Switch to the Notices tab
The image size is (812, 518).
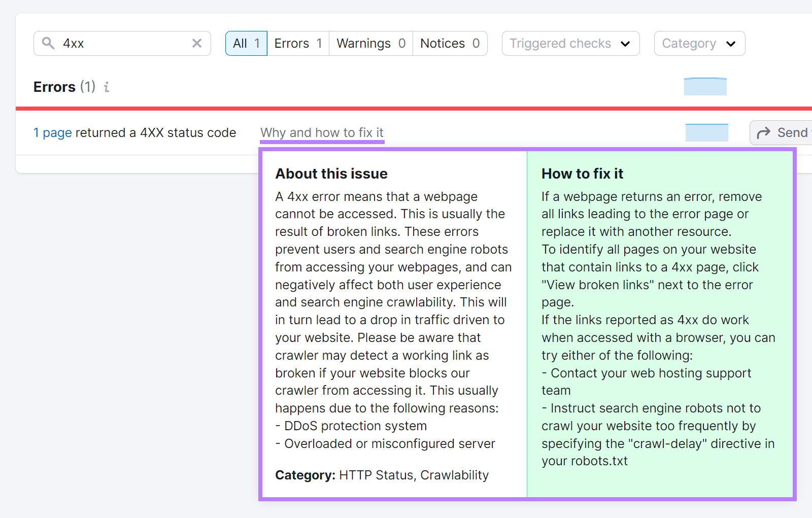[449, 43]
